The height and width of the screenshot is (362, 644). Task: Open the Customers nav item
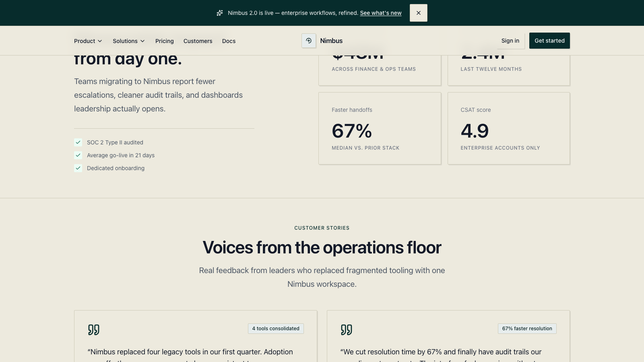[198, 41]
